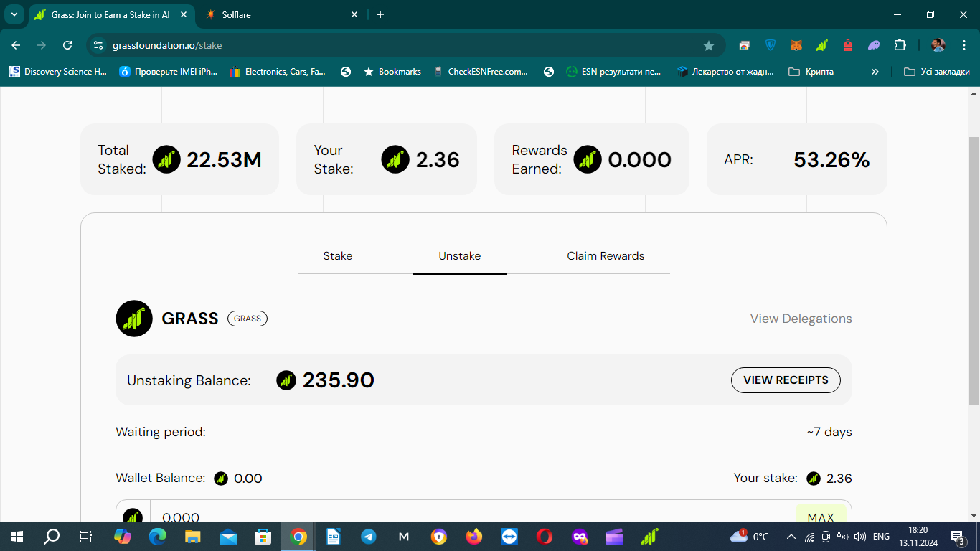Open the Claim Rewards tab
This screenshot has width=980, height=551.
[606, 256]
